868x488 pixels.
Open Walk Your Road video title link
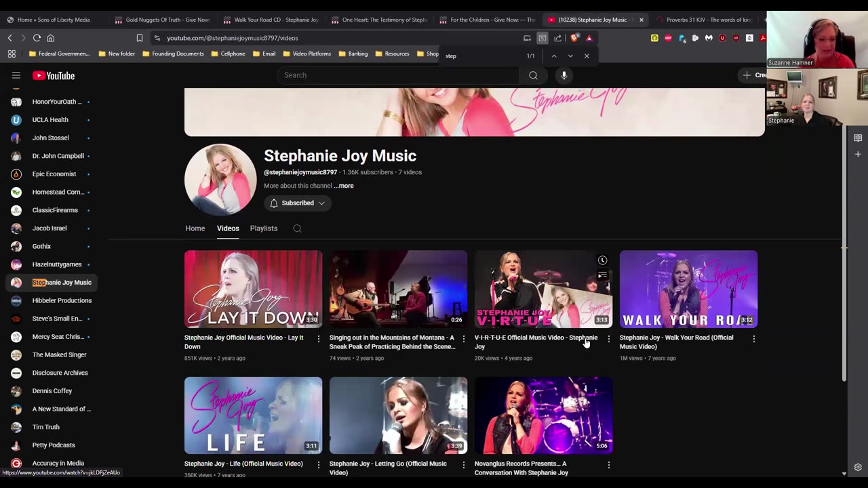coord(676,342)
